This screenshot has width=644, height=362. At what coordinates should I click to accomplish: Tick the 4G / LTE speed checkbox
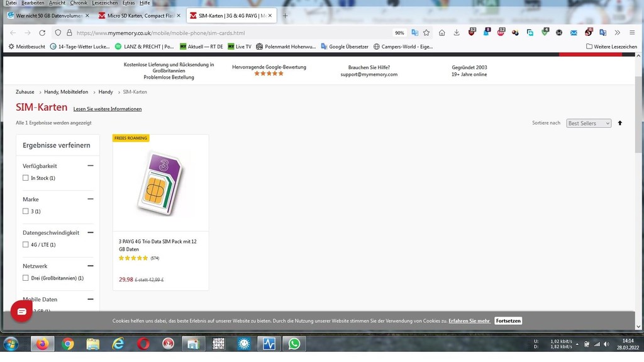[x=25, y=245]
